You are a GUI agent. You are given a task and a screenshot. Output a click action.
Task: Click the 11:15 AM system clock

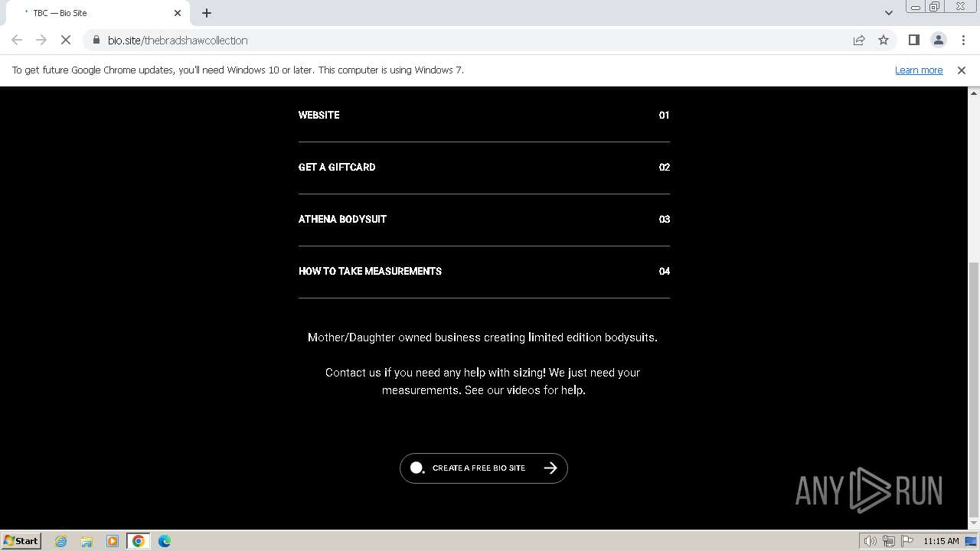tap(941, 541)
